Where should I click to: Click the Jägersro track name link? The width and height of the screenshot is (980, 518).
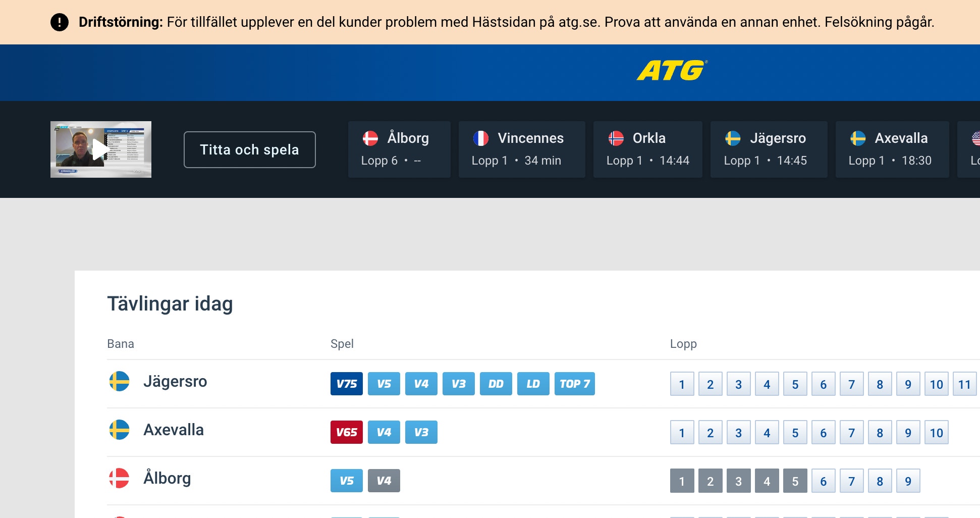click(x=176, y=382)
